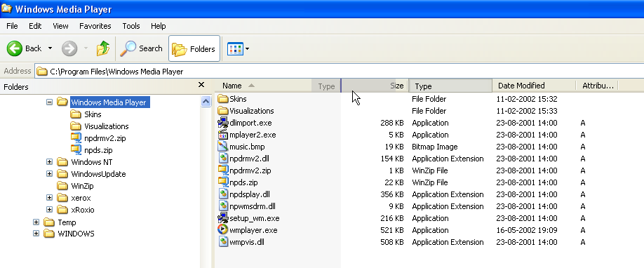Sort by the Date Modified column header
The image size is (644, 268).
[534, 86]
